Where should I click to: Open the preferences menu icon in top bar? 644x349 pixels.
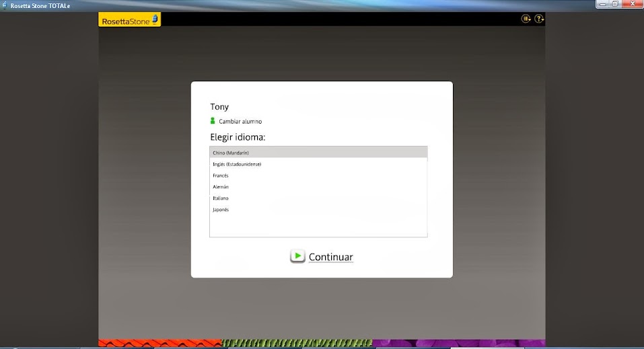click(526, 18)
